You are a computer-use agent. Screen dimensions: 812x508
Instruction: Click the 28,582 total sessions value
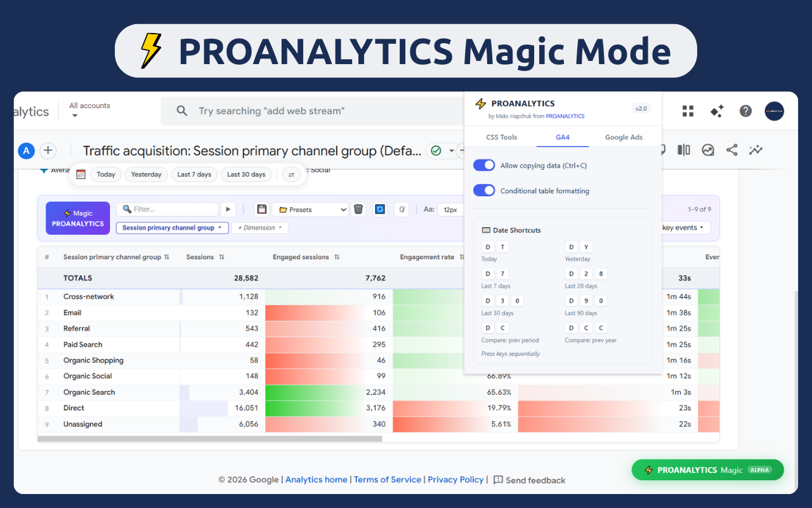coord(246,278)
